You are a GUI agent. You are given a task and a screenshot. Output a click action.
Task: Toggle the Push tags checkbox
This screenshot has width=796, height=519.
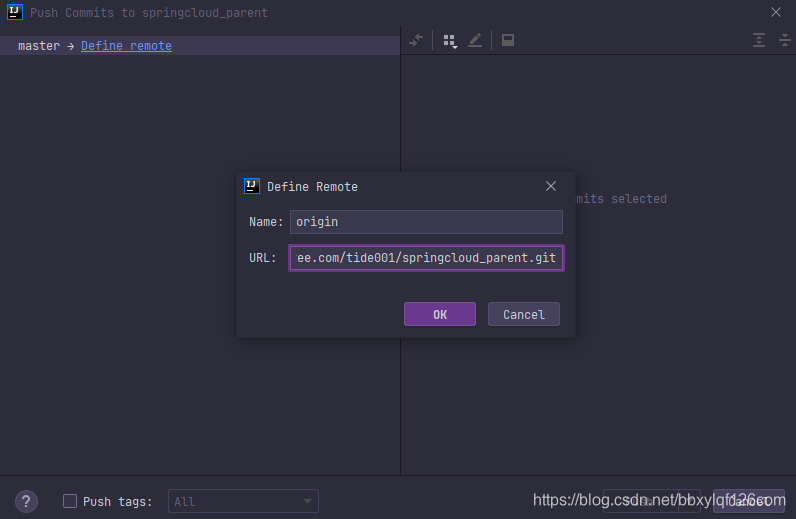pyautogui.click(x=70, y=501)
